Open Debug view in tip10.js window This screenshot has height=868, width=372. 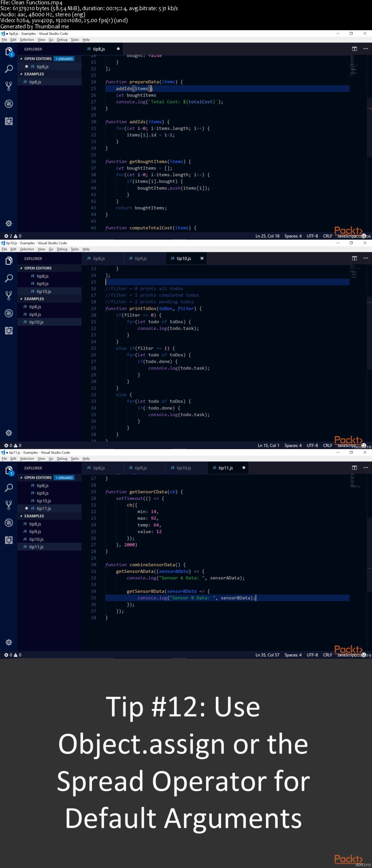[x=9, y=313]
